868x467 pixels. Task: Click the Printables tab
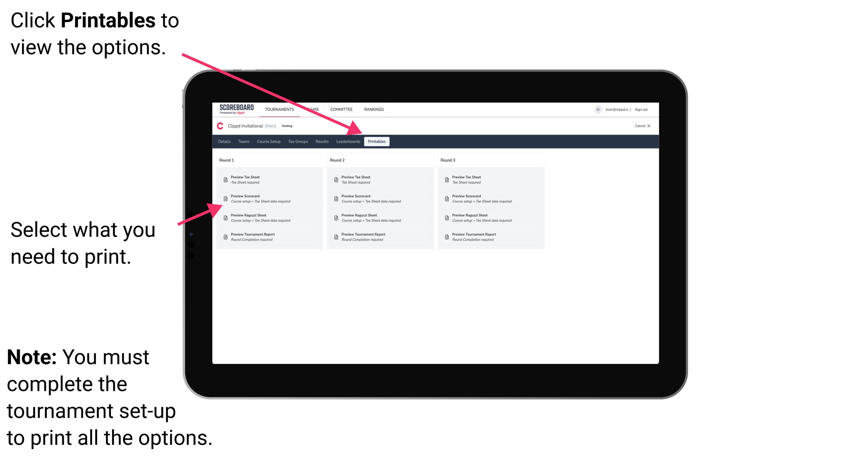376,142
